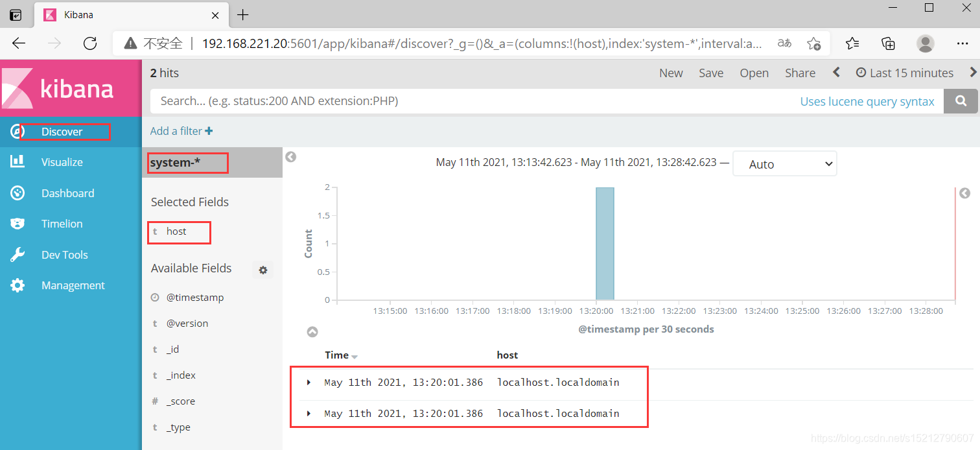
Task: Click the Share menu item
Action: click(800, 73)
